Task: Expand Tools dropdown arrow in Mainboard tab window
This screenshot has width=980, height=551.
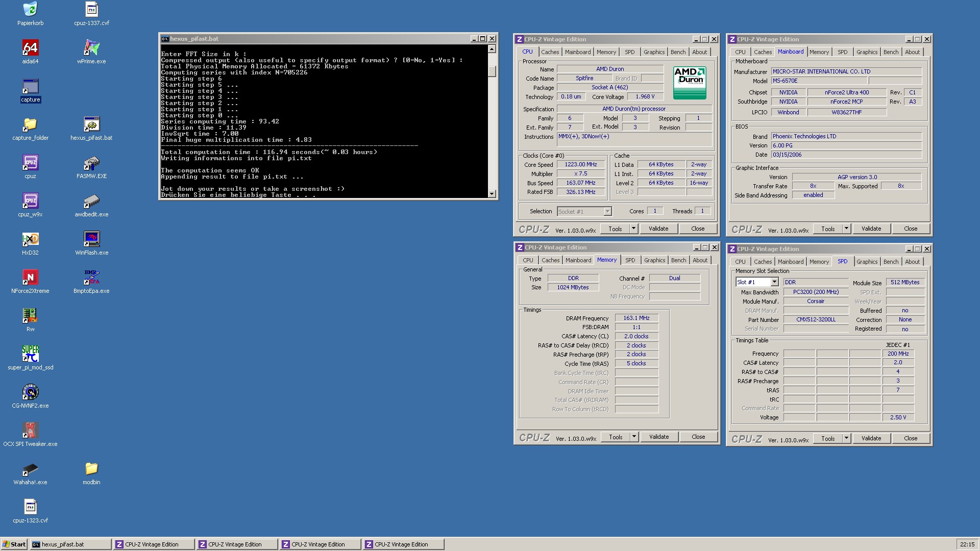Action: coord(846,229)
